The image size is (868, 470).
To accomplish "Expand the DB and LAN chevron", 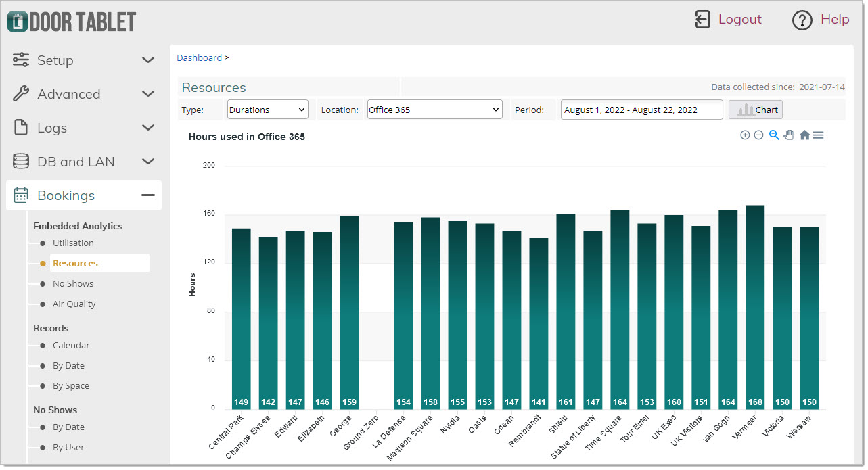I will [x=148, y=162].
